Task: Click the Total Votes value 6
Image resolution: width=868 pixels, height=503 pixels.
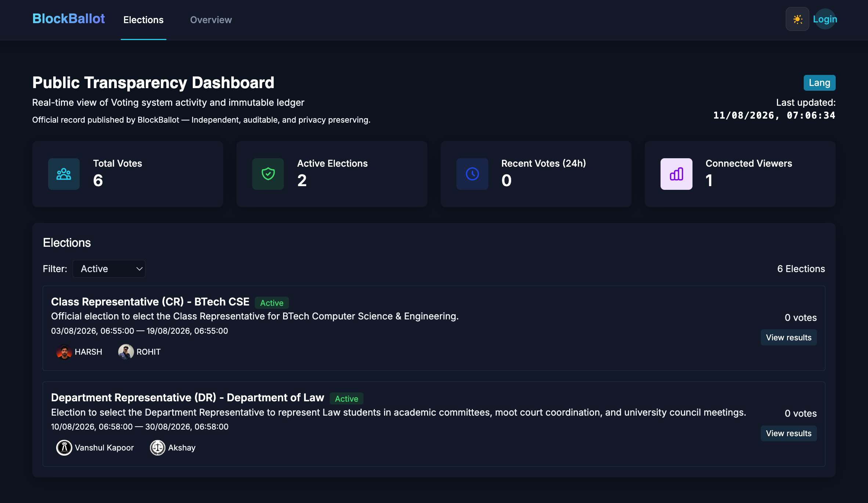Action: 98,180
